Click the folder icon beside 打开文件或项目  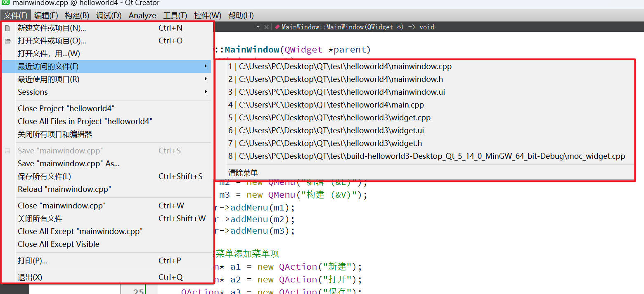pyautogui.click(x=7, y=41)
